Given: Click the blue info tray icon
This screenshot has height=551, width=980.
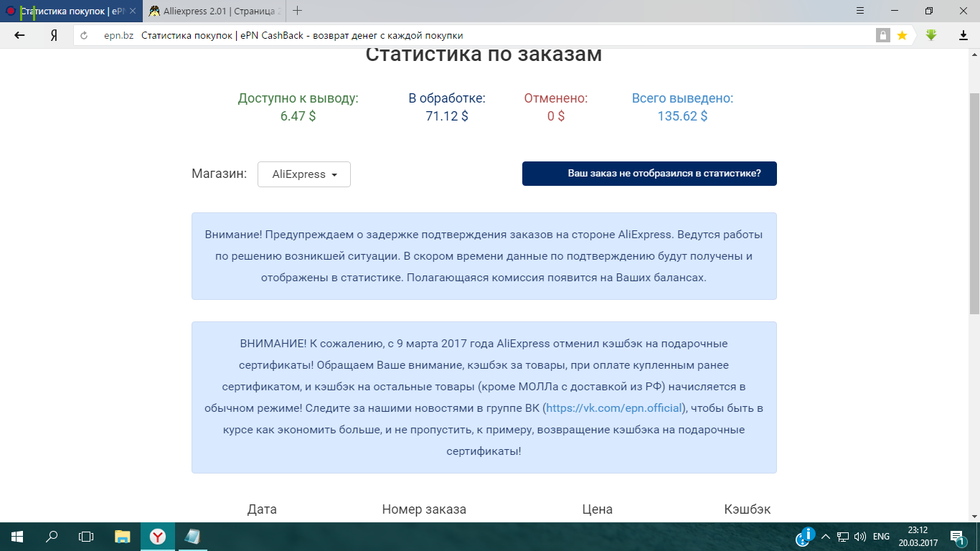Looking at the screenshot, I should pos(806,536).
